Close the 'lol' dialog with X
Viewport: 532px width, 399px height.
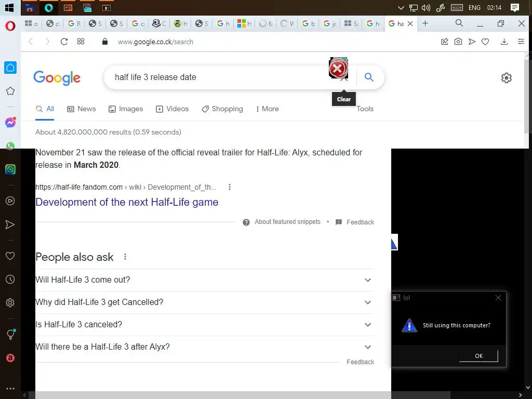coord(498,298)
